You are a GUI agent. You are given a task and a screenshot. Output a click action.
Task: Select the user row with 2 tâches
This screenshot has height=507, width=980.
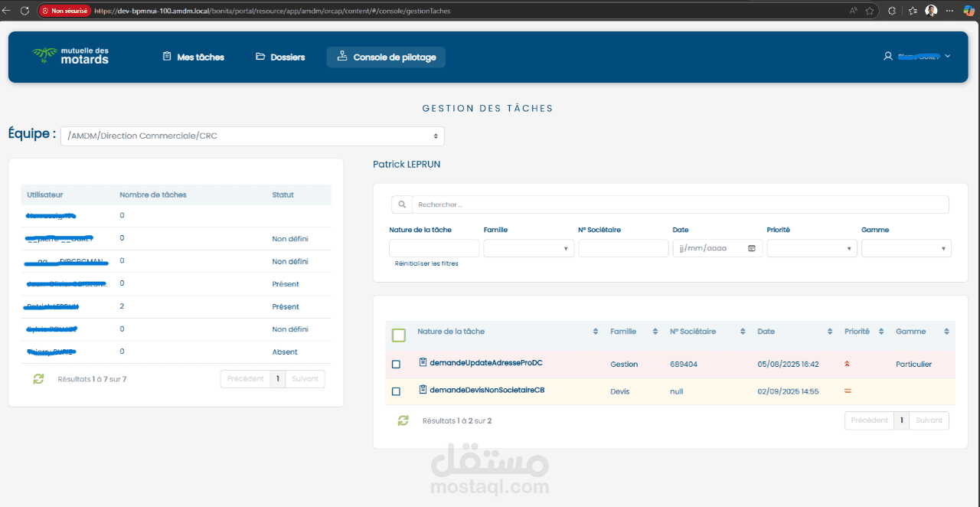(176, 306)
